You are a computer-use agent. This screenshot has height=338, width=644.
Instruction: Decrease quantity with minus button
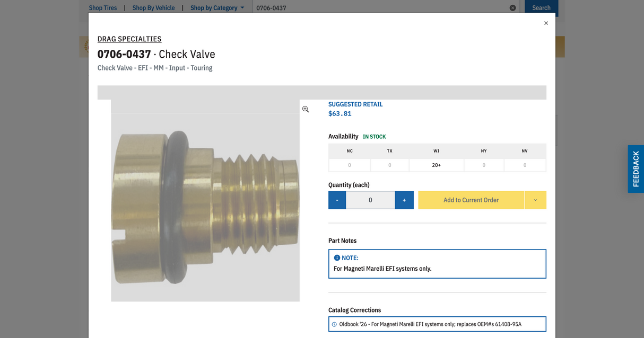tap(337, 200)
